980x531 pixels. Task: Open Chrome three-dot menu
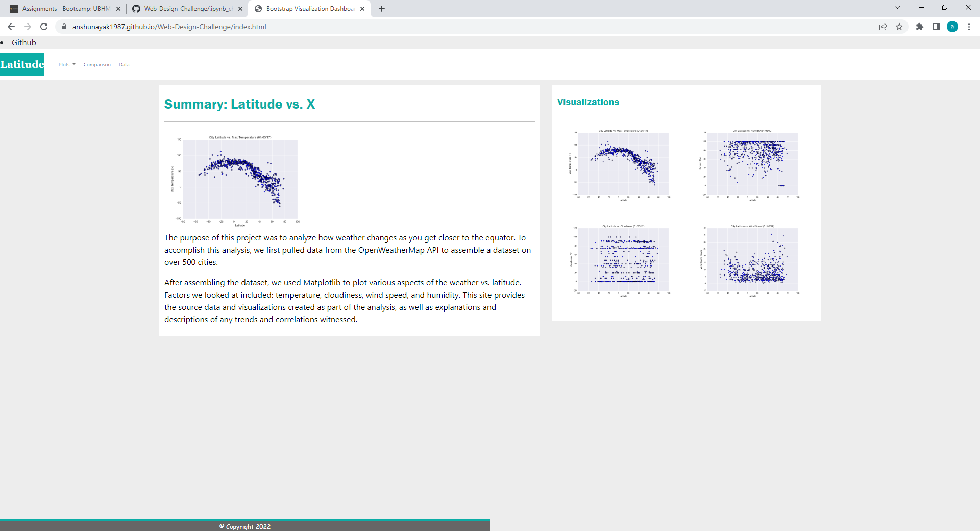click(969, 27)
